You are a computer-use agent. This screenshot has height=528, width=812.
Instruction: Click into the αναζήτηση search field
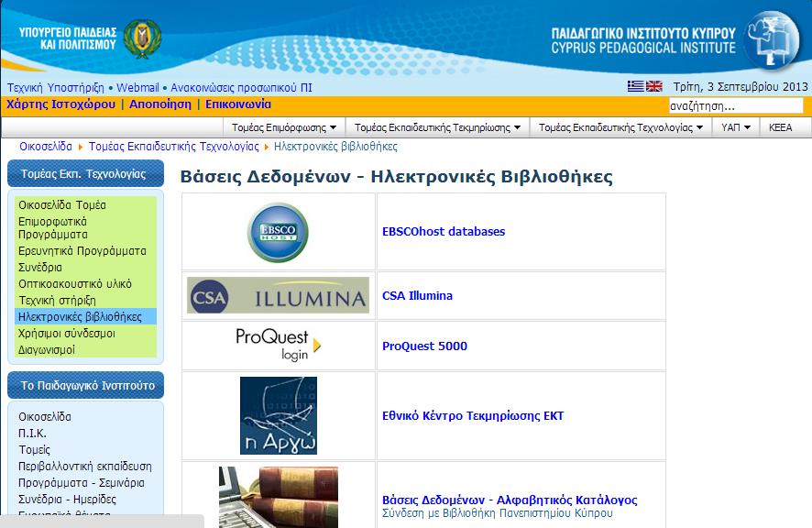click(736, 105)
